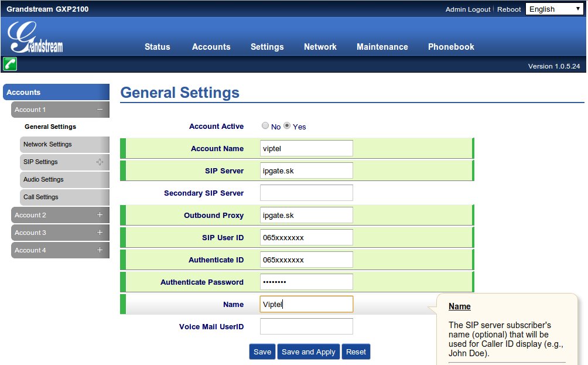This screenshot has width=588, height=365.
Task: Focus the SIP User ID field
Action: tap(306, 237)
